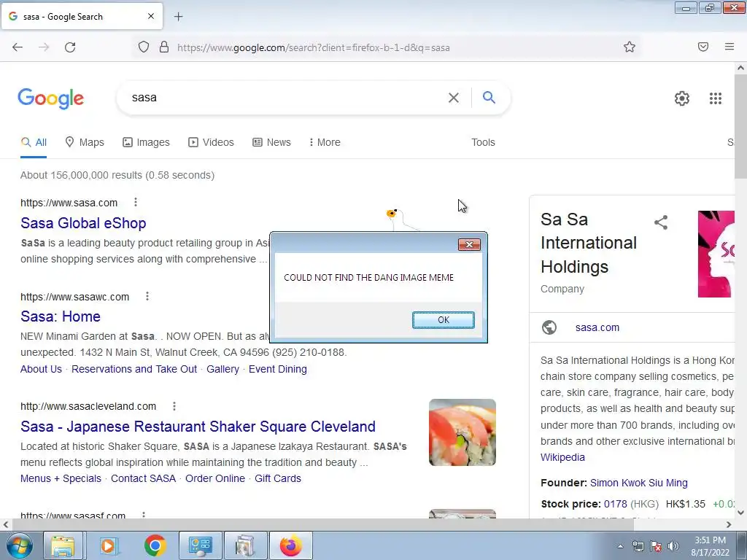
Task: Close the error dialog with red X
Action: (469, 244)
